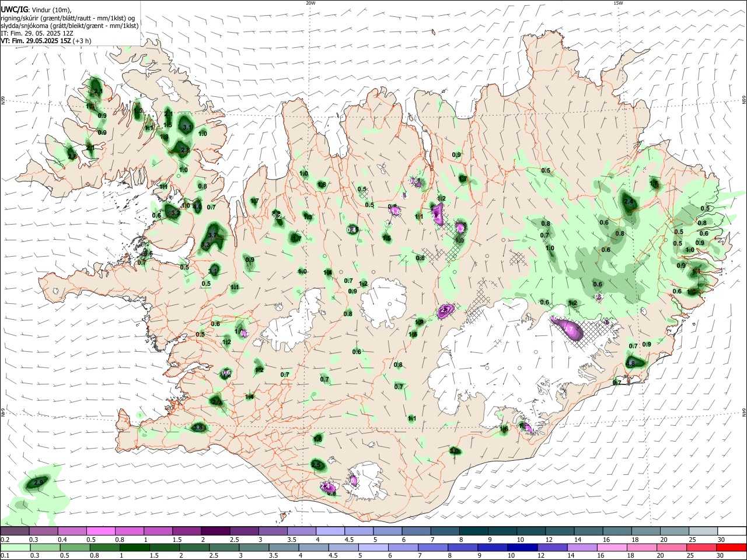
Task: Click the 12 label in the upper legend row
Action: pyautogui.click(x=549, y=540)
